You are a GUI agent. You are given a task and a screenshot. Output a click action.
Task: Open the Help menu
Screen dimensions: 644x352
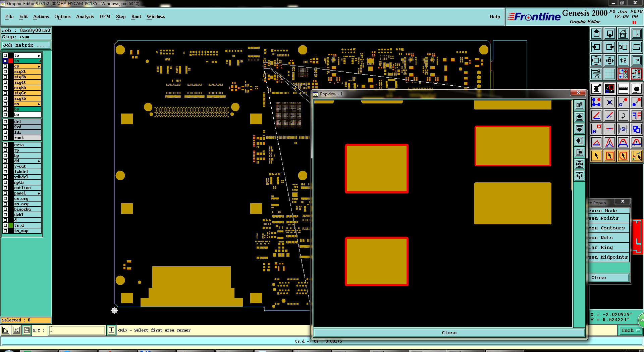[x=494, y=16]
